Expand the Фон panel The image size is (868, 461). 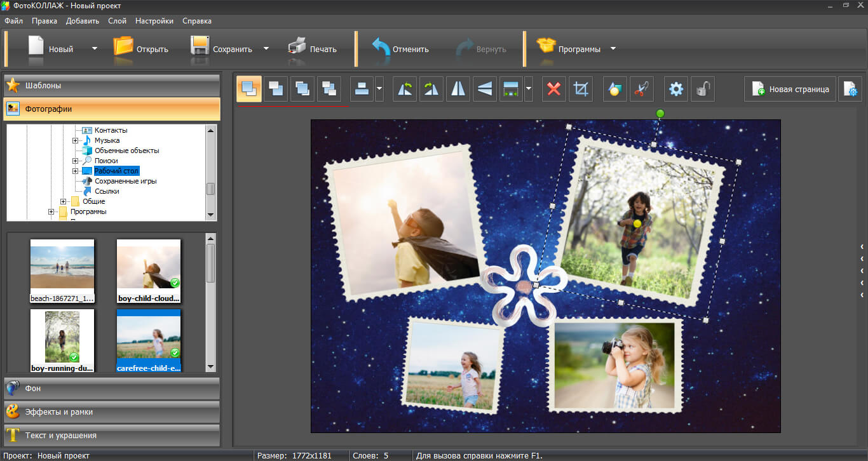[x=112, y=388]
